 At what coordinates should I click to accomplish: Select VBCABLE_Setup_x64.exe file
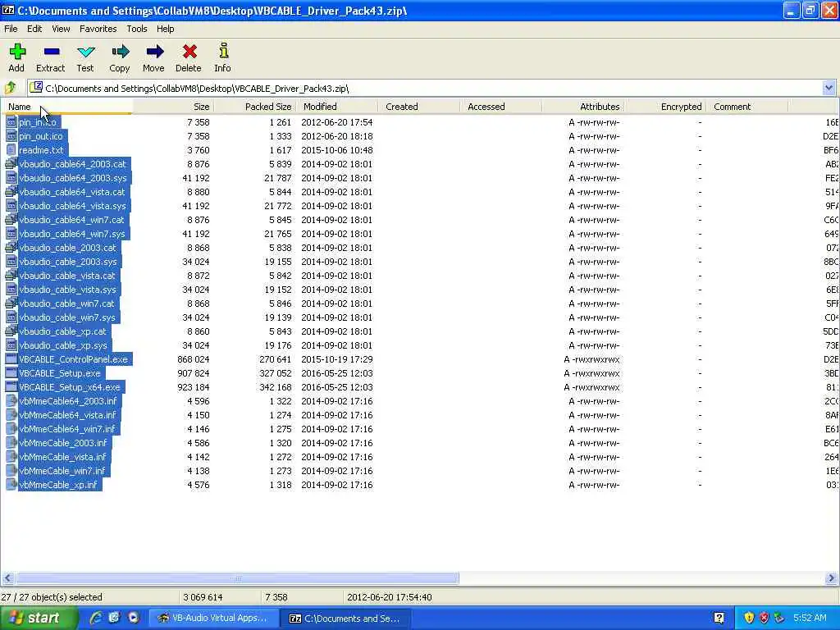click(70, 387)
